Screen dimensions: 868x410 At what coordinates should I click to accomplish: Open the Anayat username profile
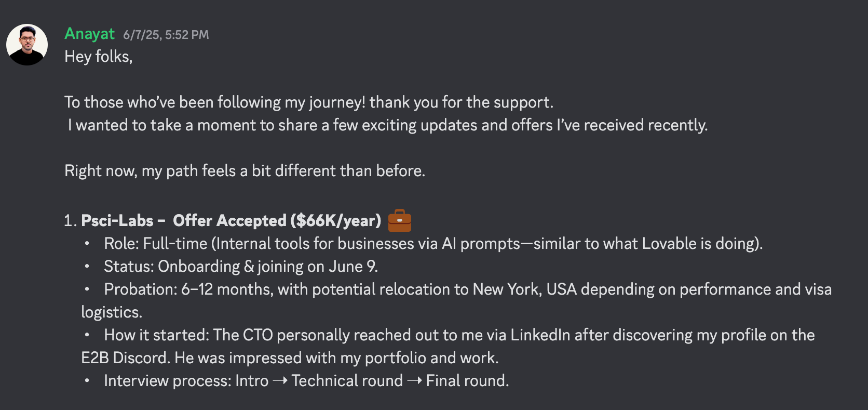click(x=89, y=34)
